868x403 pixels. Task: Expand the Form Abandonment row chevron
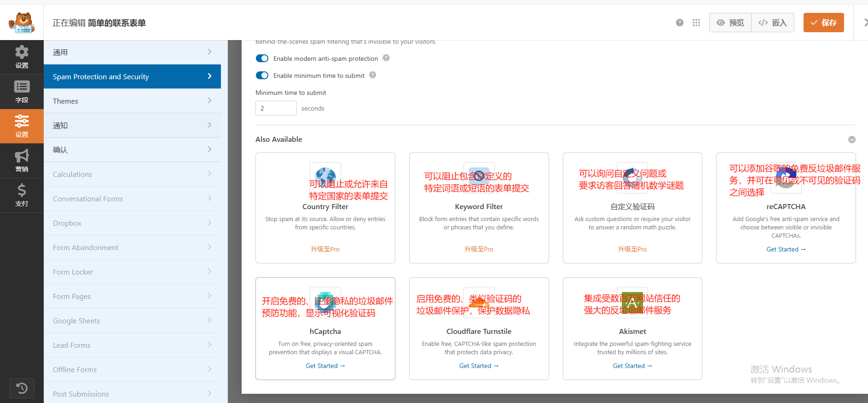(209, 247)
